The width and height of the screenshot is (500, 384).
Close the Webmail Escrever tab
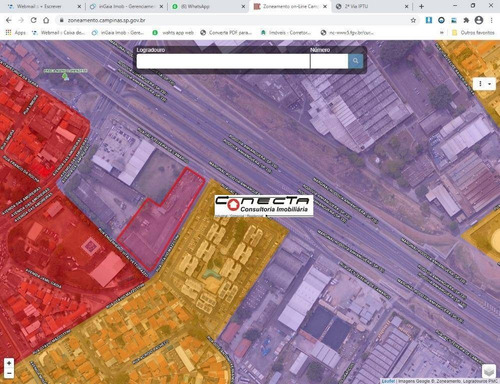[79, 6]
